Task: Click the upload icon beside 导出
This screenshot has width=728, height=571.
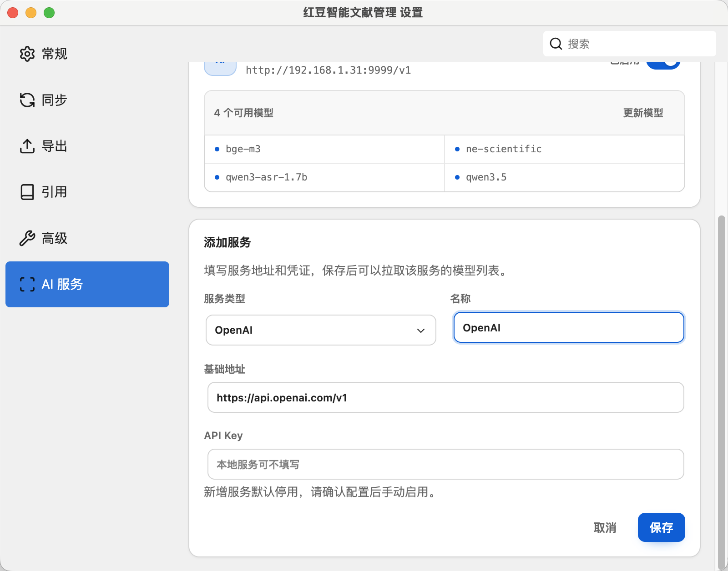Action: (x=27, y=146)
